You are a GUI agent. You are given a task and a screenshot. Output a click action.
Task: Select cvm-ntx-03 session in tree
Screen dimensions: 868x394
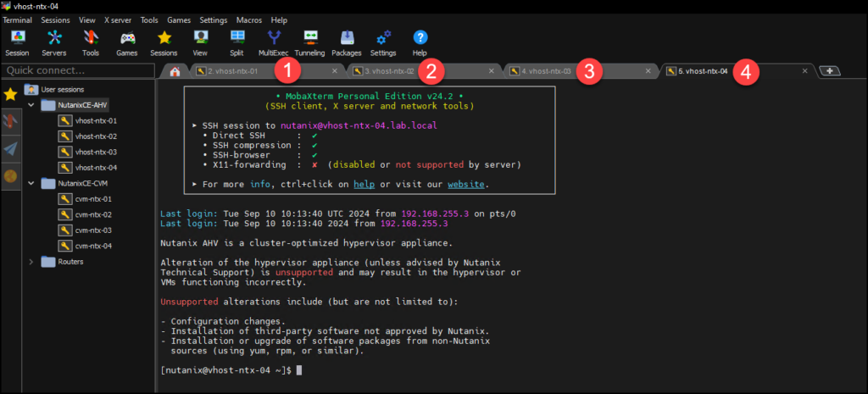[86, 230]
